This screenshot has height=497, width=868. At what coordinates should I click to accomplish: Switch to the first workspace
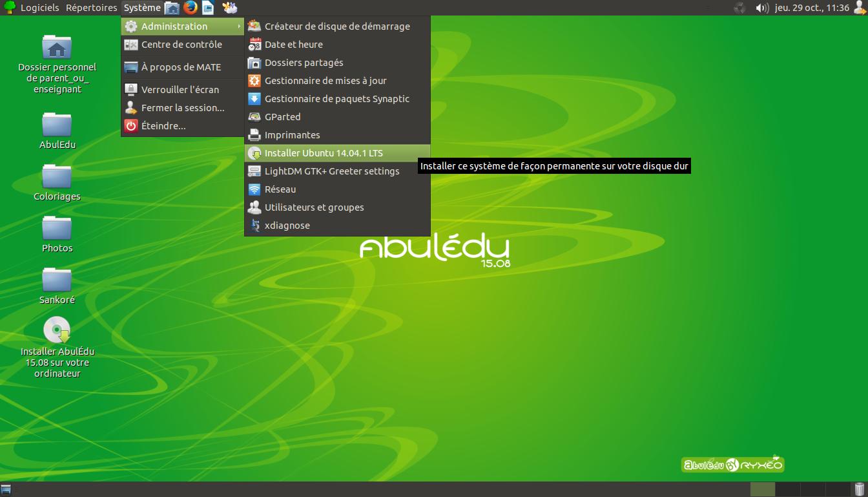point(763,489)
